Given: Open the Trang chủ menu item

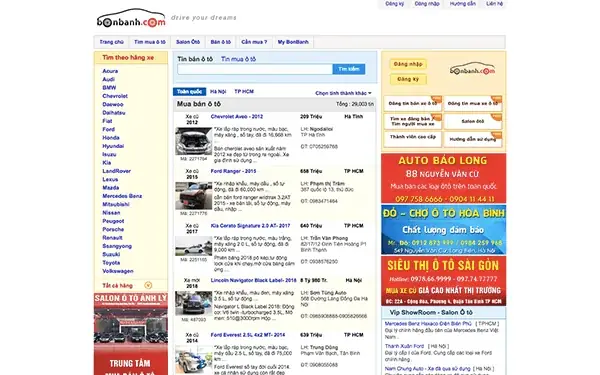Looking at the screenshot, I should [111, 42].
